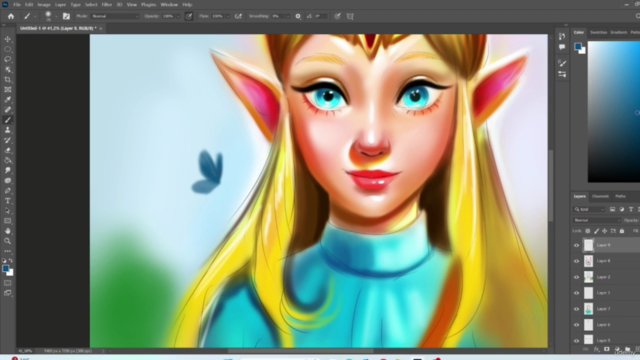Hide Layer 2

coord(576,277)
